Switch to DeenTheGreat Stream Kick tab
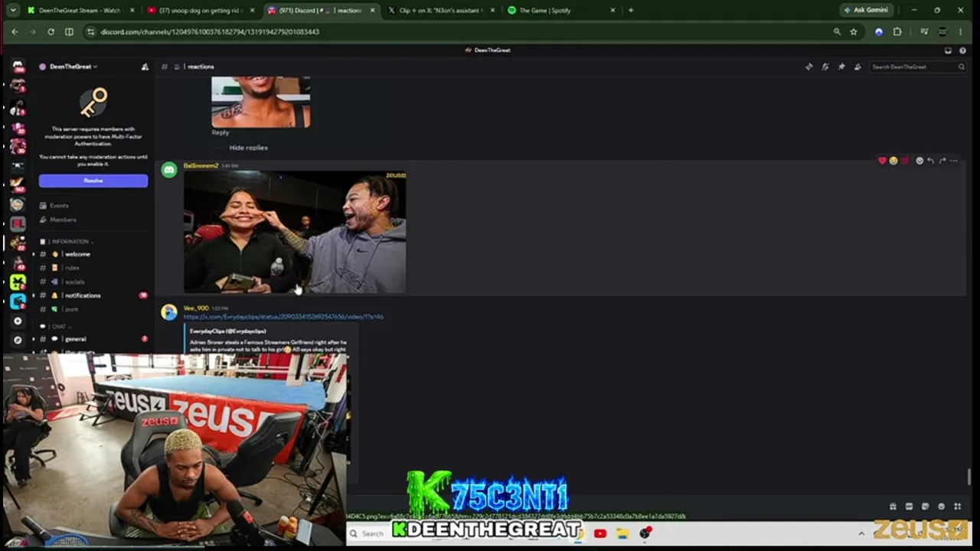Screen dimensions: 980x551 click(x=80, y=10)
